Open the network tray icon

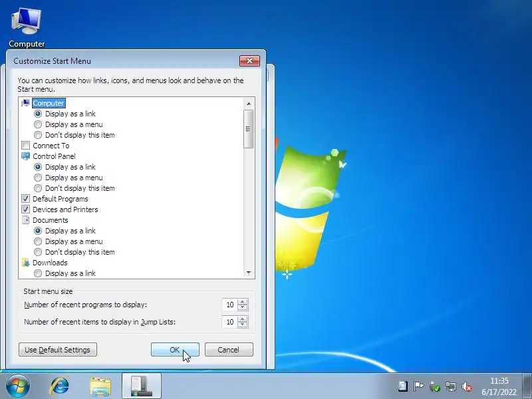[x=451, y=386]
